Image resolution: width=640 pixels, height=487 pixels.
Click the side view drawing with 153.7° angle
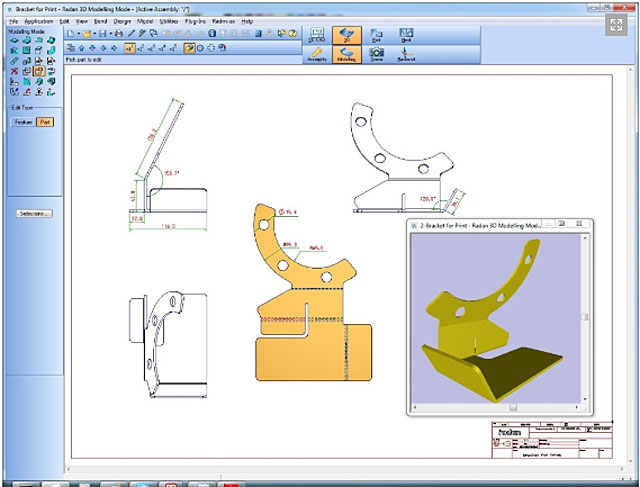[x=168, y=165]
